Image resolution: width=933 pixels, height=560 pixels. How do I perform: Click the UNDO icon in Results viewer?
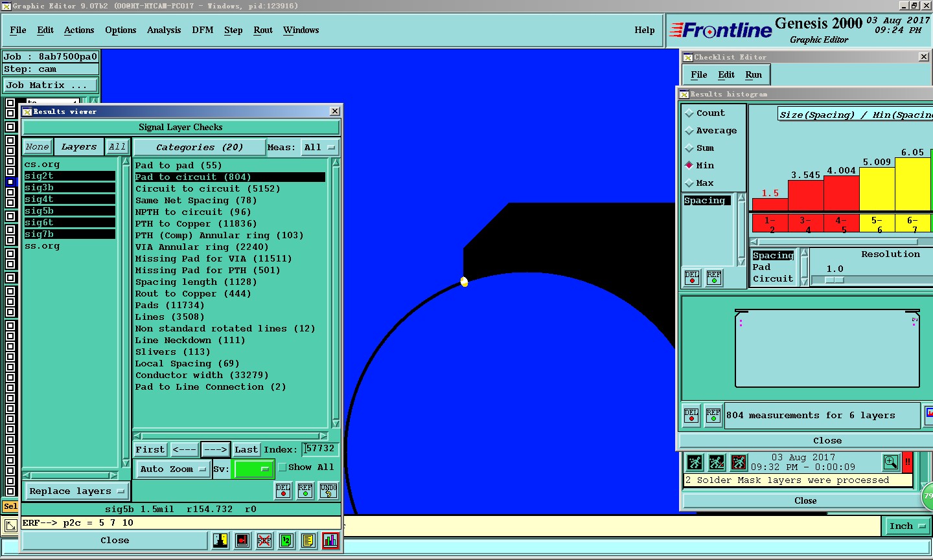328,491
